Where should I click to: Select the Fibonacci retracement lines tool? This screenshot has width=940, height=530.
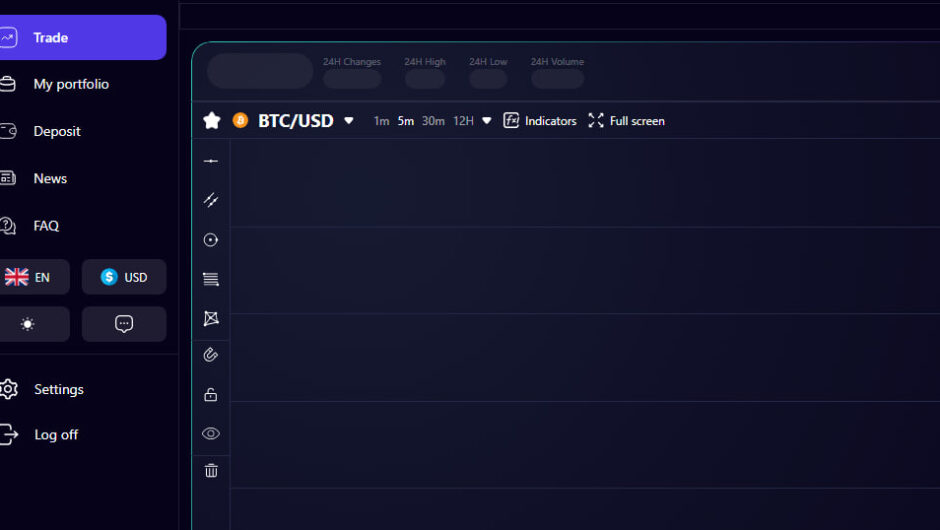pyautogui.click(x=211, y=279)
